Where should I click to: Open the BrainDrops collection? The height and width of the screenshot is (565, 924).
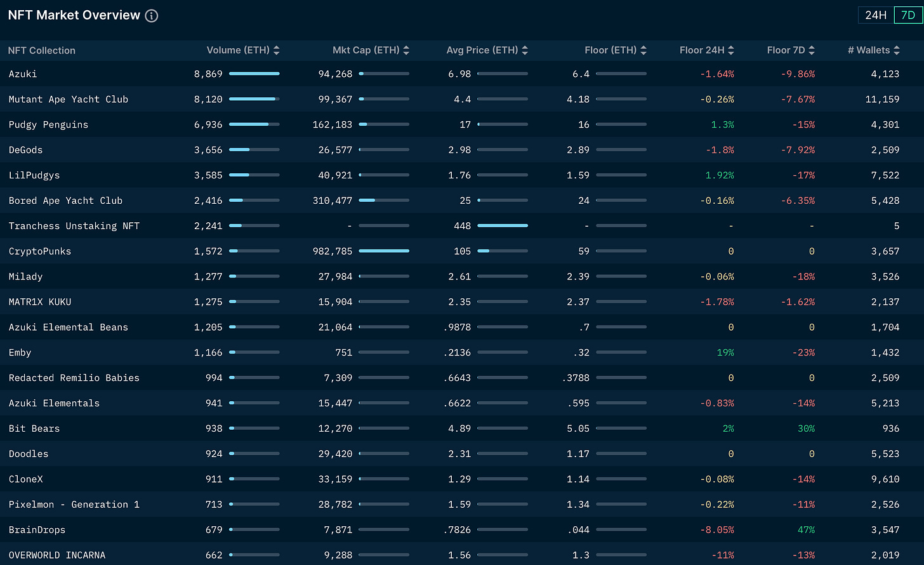37,530
